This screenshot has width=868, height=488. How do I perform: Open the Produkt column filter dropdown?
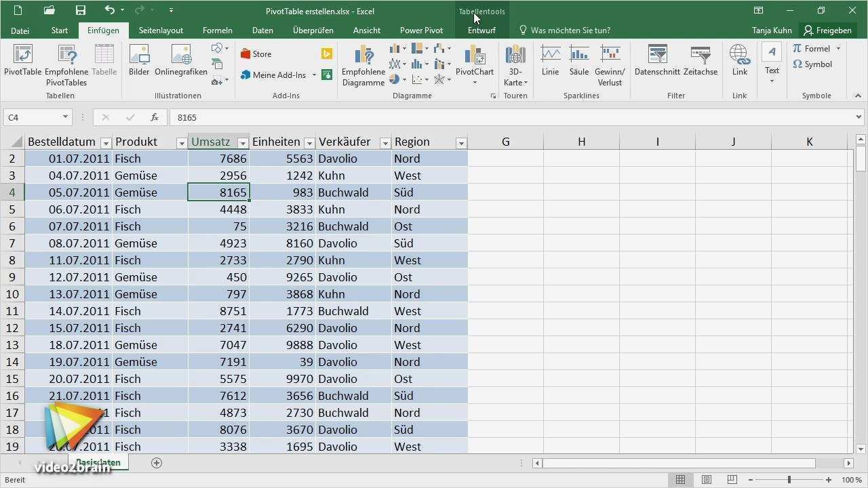181,143
